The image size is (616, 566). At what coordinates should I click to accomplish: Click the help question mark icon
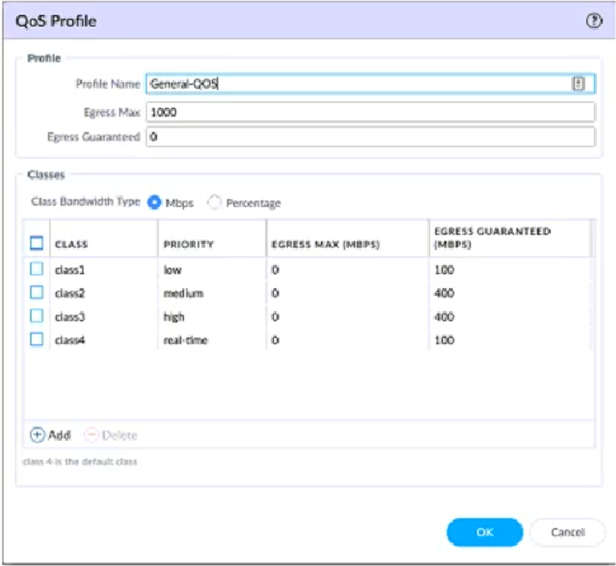pos(593,21)
